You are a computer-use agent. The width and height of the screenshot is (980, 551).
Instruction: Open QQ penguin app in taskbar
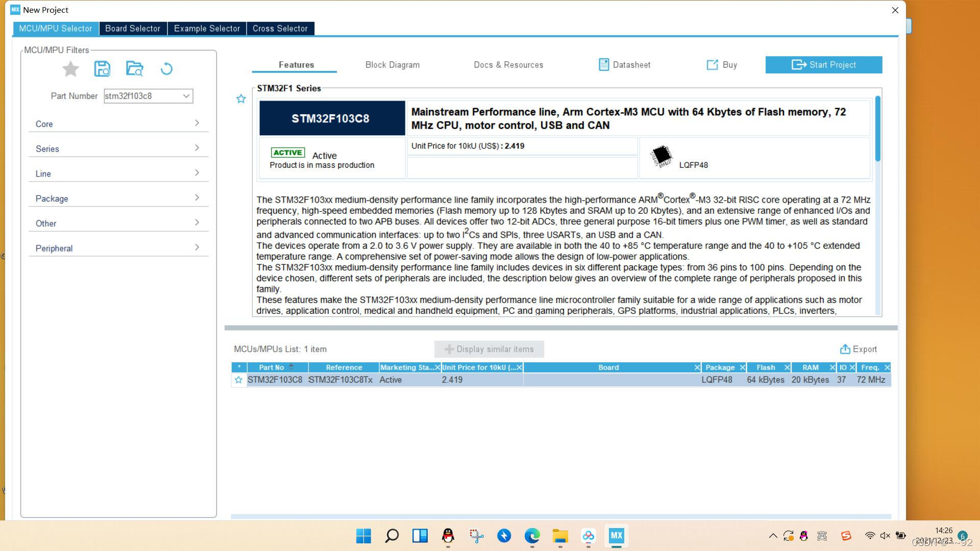click(448, 536)
